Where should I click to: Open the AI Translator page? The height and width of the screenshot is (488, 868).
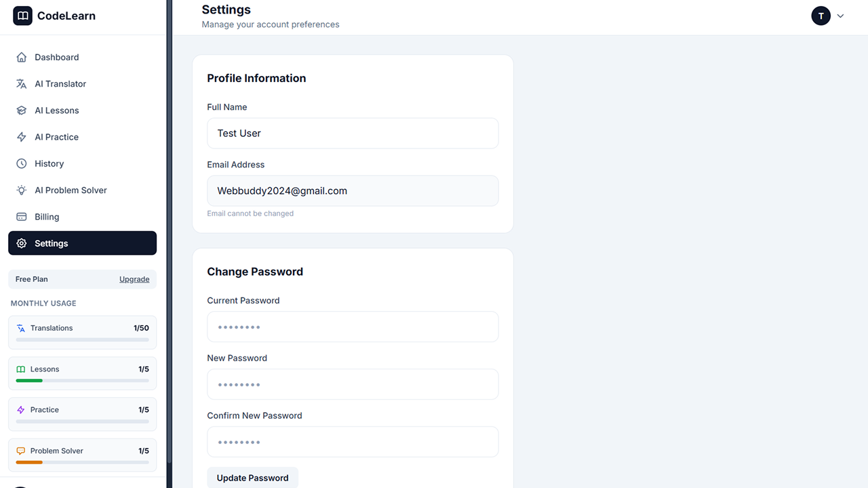(x=60, y=84)
